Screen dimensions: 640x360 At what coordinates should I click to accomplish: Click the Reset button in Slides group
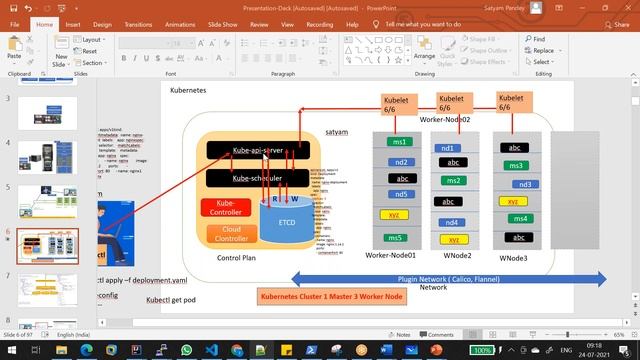tap(85, 51)
